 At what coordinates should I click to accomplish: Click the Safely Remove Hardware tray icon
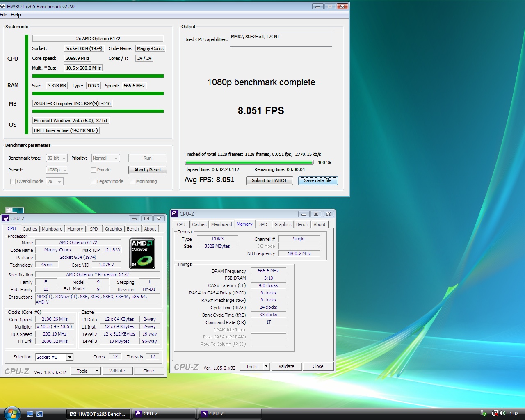[x=484, y=413]
